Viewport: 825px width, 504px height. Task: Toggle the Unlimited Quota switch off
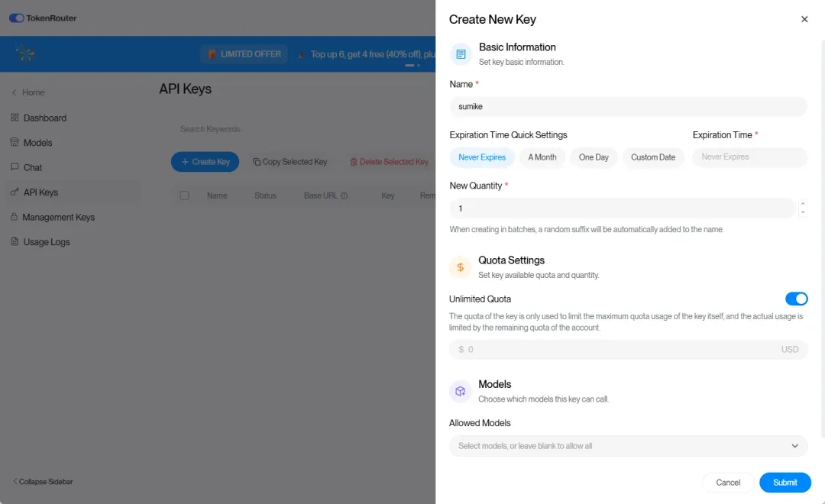[796, 299]
